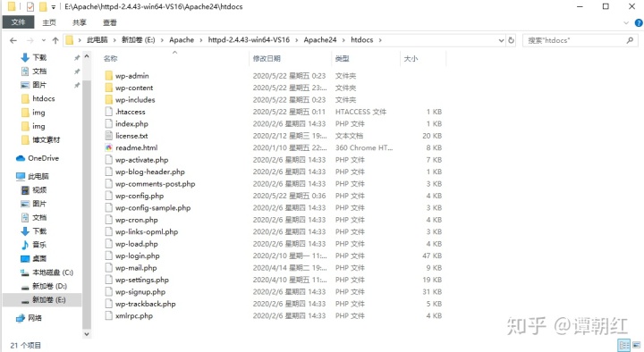
Task: Click the refresh button beside address bar
Action: point(511,40)
